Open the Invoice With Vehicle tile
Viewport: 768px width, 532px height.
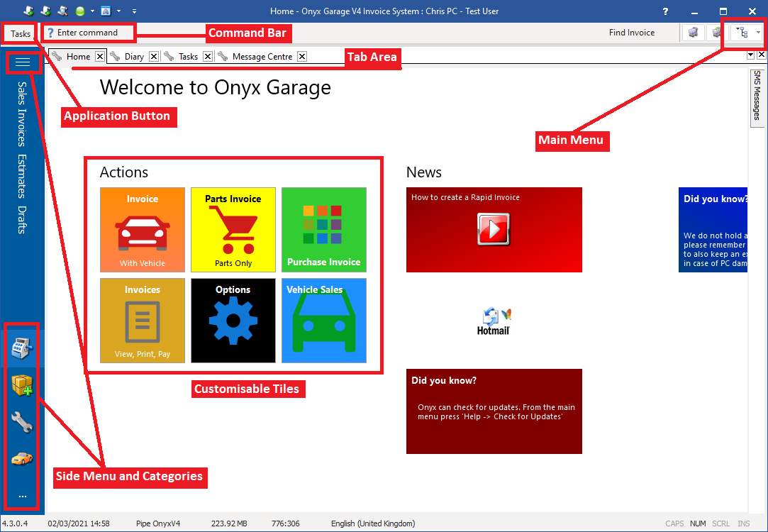coord(143,230)
